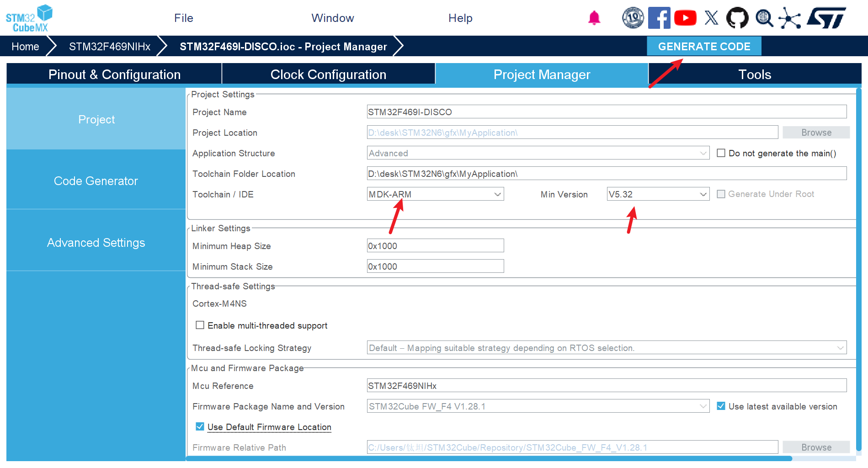Viewport: 868px width, 468px height.
Task: Click Browse next to Firmware Relative Path
Action: click(816, 447)
